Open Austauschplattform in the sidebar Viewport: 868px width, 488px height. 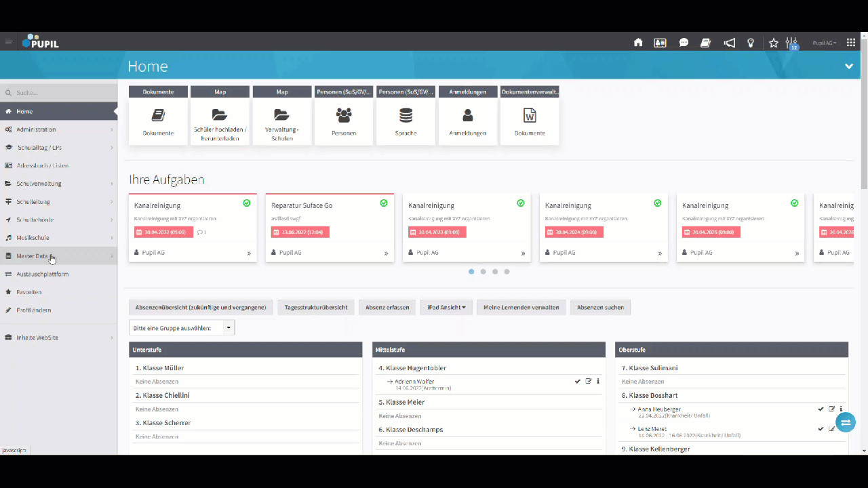59,274
